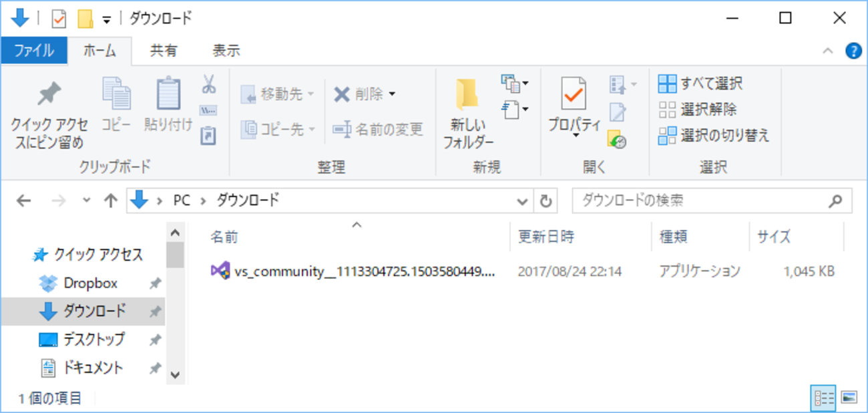Sort by サイズ column header
Viewport: 868px width, 413px height.
(x=774, y=237)
